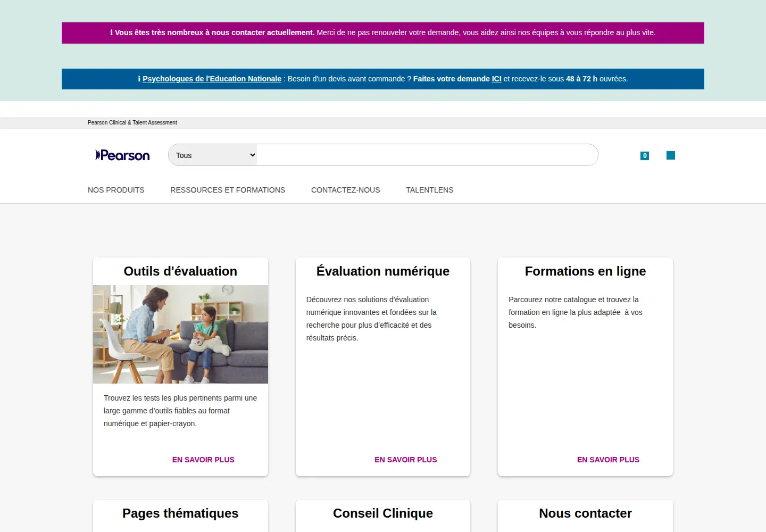Click EN SAVOIR PLUS under Évaluation numérique
Image resolution: width=766 pixels, height=532 pixels.
406,460
